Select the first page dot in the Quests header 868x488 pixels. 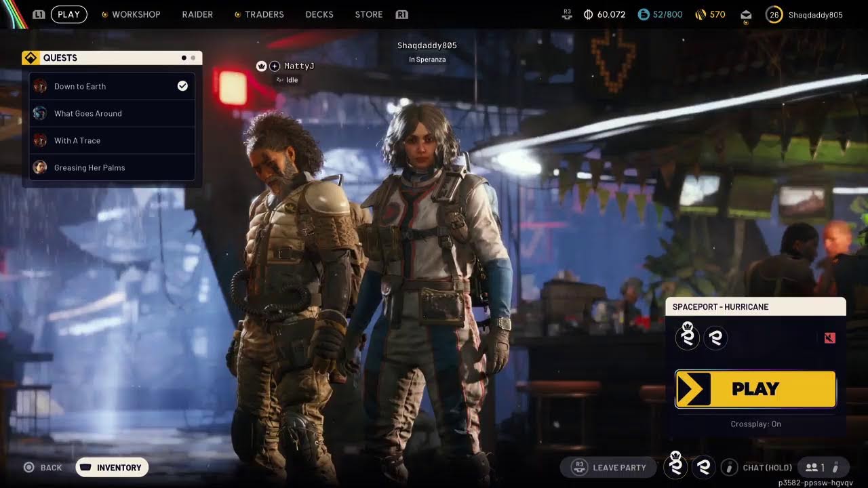[184, 58]
